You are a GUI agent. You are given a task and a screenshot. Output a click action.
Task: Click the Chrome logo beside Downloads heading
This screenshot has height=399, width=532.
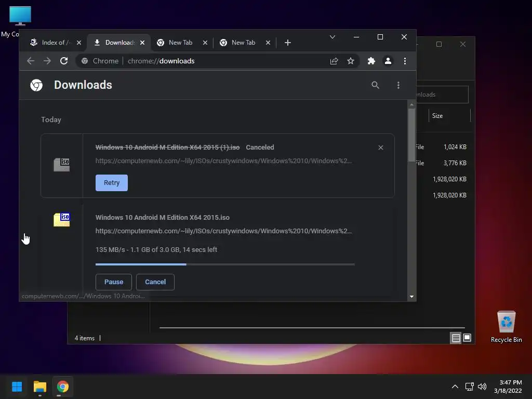pyautogui.click(x=36, y=85)
